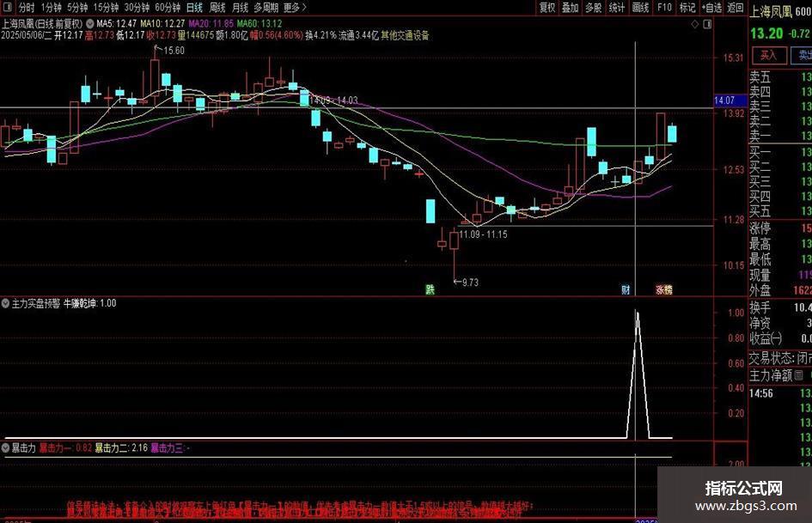Open the F10 company info

(x=664, y=8)
